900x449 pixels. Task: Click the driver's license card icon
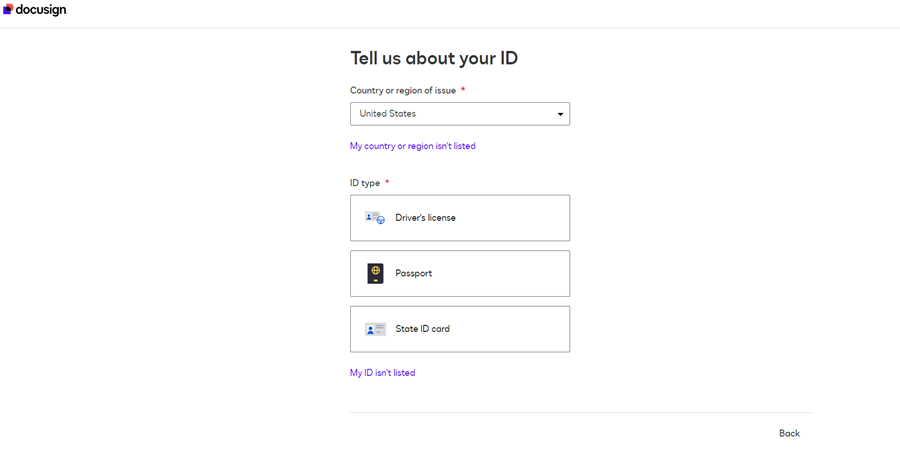point(375,218)
